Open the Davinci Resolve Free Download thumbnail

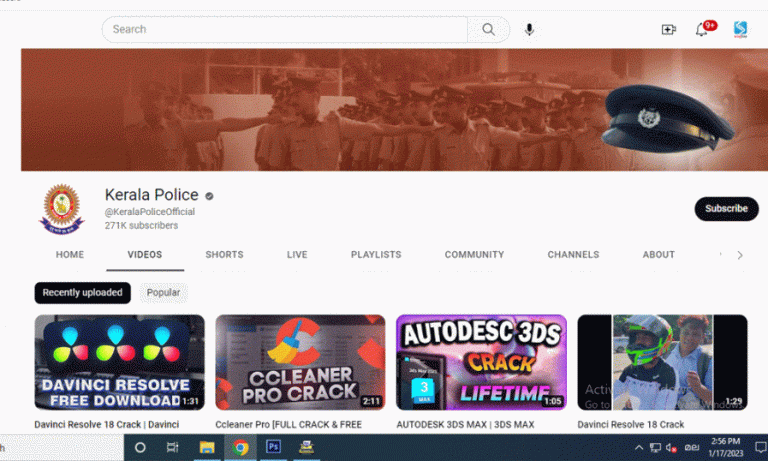coord(120,362)
